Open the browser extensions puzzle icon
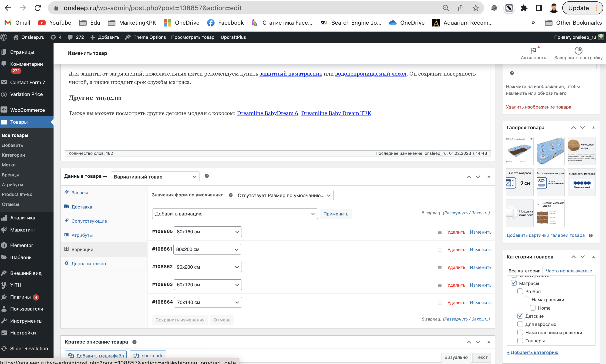This screenshot has height=364, width=606. point(524,8)
